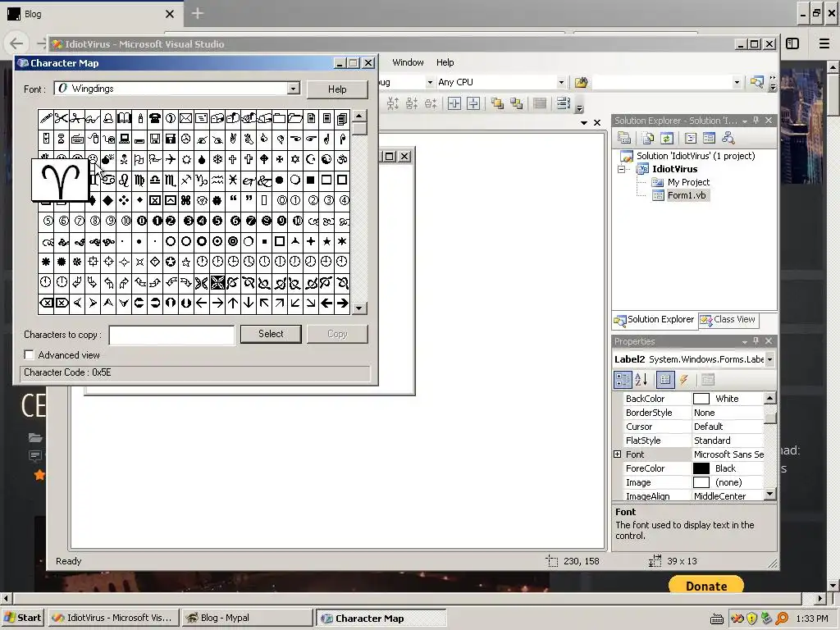The height and width of the screenshot is (630, 840).
Task: Open a new browser tab
Action: (197, 13)
